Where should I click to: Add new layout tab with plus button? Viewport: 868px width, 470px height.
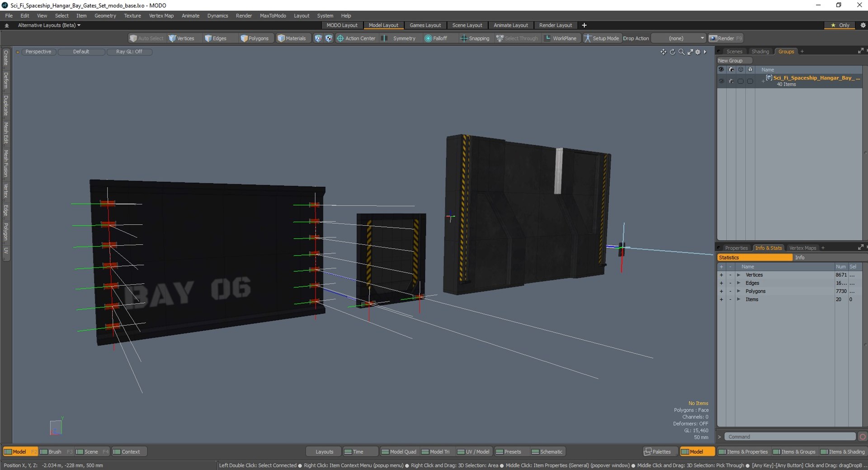584,25
